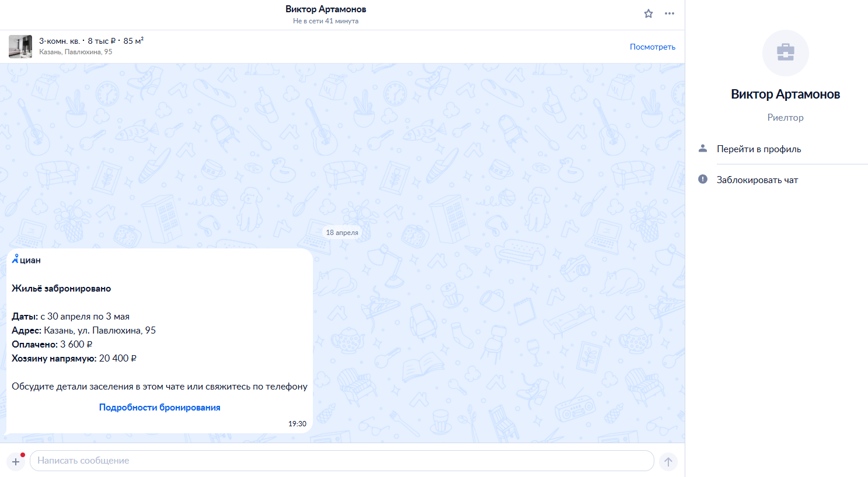
Task: Open the three-dots chat options menu
Action: tap(670, 13)
